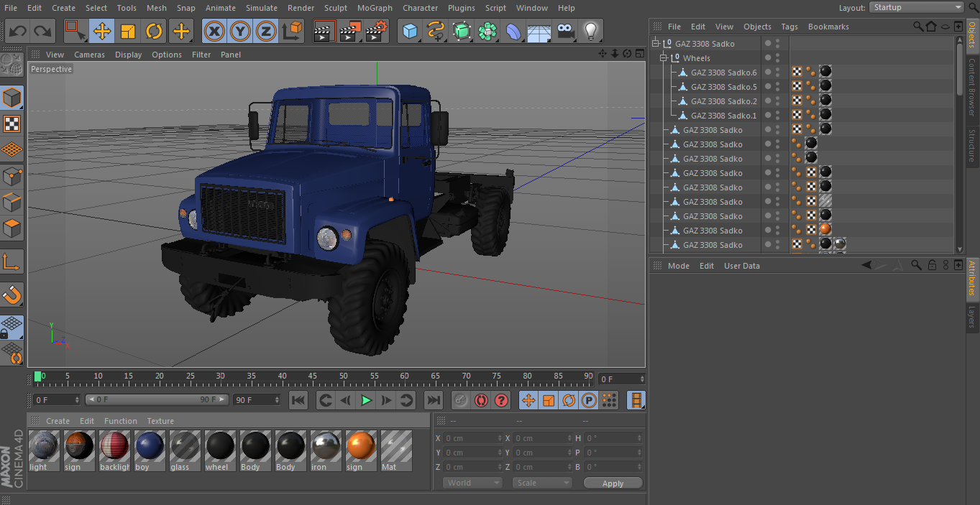Open the vertical Content Browser tab
Image resolution: width=980 pixels, height=505 pixels.
pyautogui.click(x=971, y=87)
